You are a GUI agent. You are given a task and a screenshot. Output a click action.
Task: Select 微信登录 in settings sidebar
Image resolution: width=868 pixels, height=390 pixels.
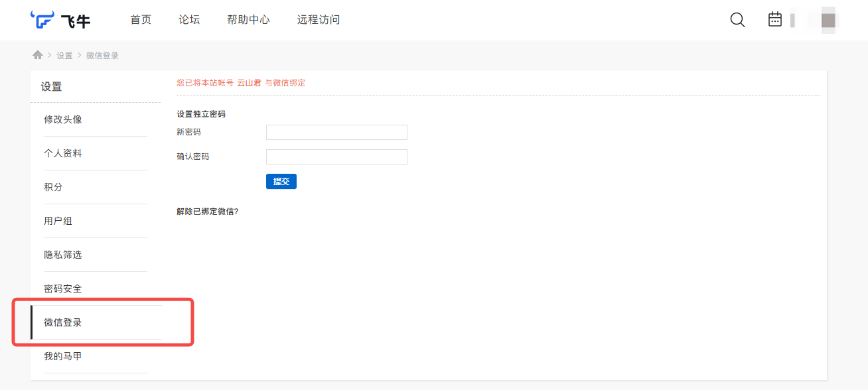click(x=63, y=322)
